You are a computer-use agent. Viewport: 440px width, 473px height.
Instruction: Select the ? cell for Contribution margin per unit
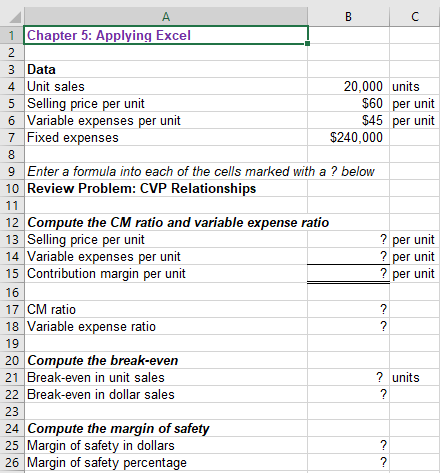(348, 273)
